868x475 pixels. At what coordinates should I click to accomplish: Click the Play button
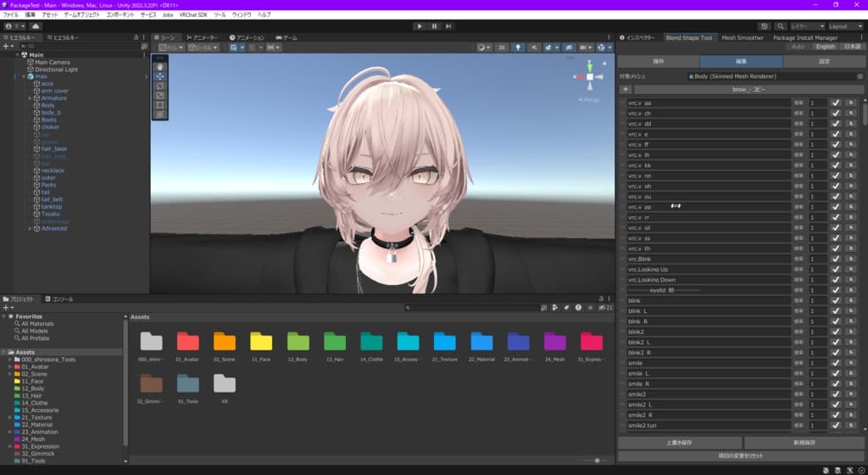tap(420, 26)
